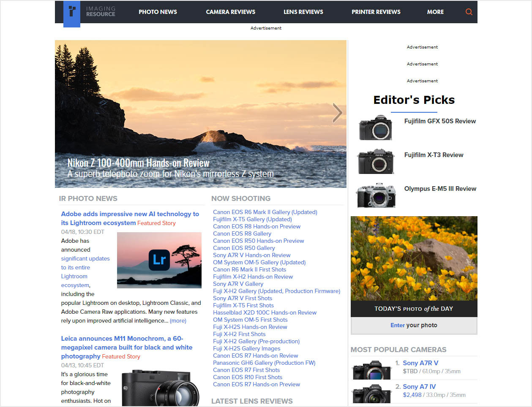
Task: Open the MORE navigation menu
Action: [x=435, y=12]
